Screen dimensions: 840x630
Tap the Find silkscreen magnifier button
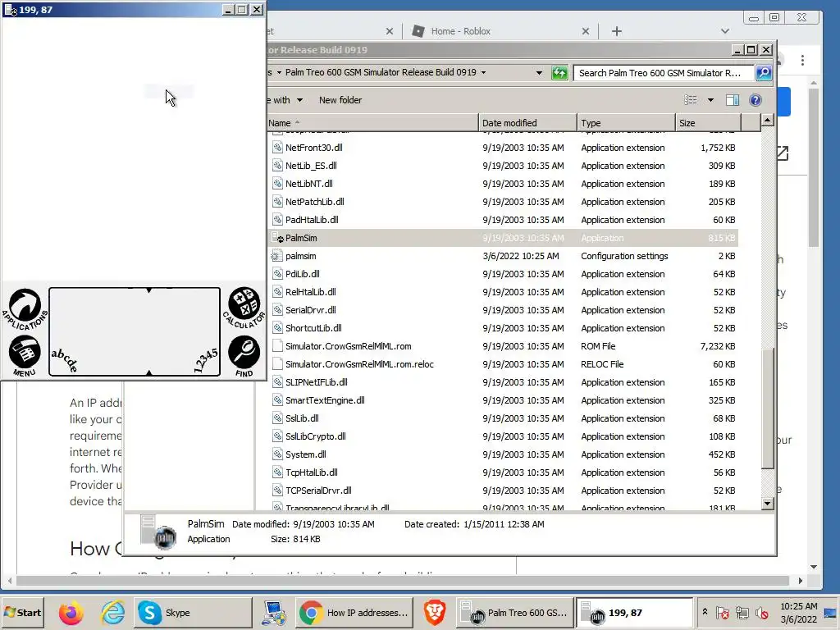click(244, 356)
